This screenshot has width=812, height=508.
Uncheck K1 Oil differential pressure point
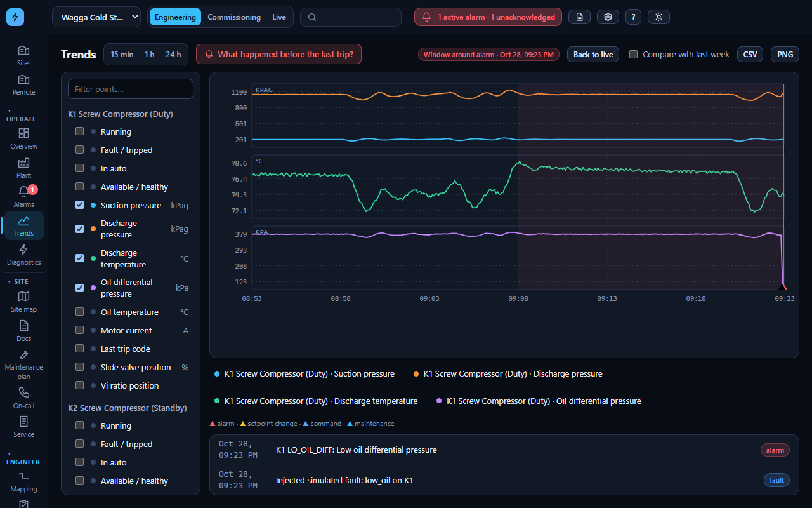click(x=80, y=288)
